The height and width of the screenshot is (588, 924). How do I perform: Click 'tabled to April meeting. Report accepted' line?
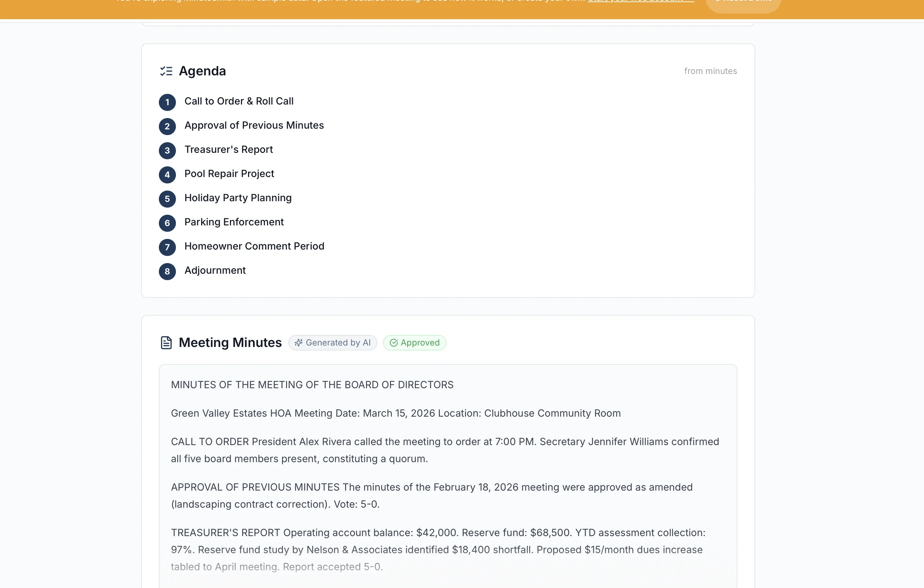(276, 567)
